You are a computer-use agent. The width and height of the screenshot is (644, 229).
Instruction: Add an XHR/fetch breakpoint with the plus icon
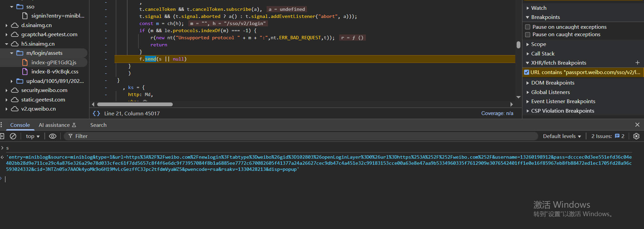pos(637,63)
